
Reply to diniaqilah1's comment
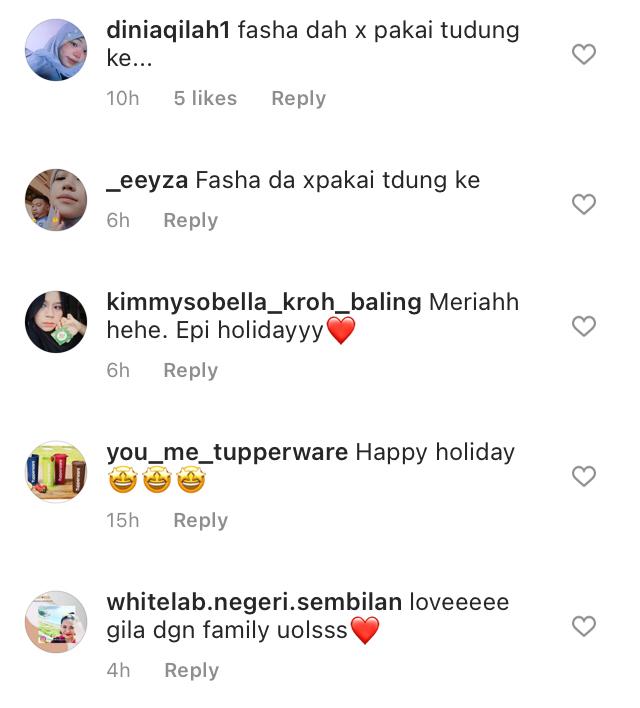click(299, 99)
